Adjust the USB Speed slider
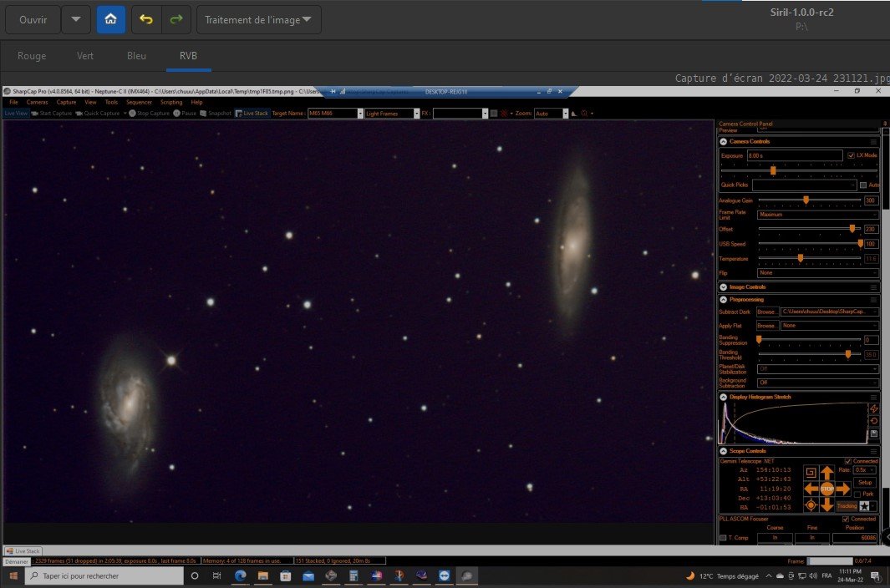This screenshot has height=588, width=890. tap(860, 244)
